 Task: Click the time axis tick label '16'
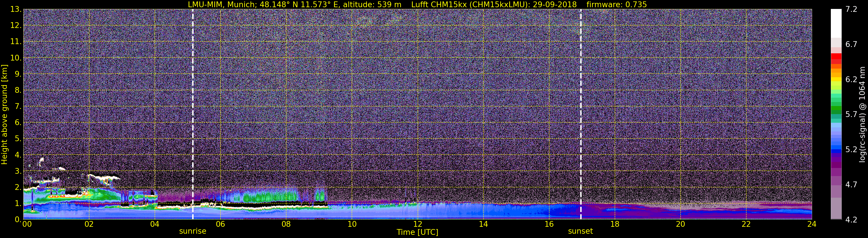pyautogui.click(x=549, y=224)
